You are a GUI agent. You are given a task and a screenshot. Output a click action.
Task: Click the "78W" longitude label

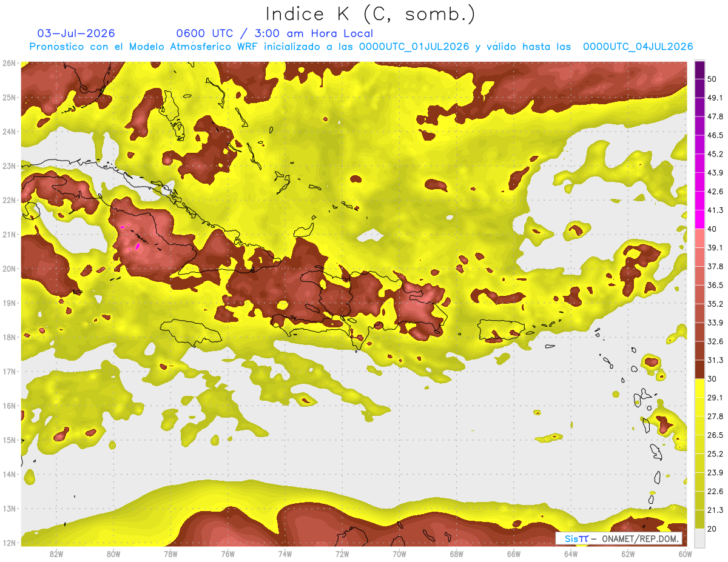(170, 554)
